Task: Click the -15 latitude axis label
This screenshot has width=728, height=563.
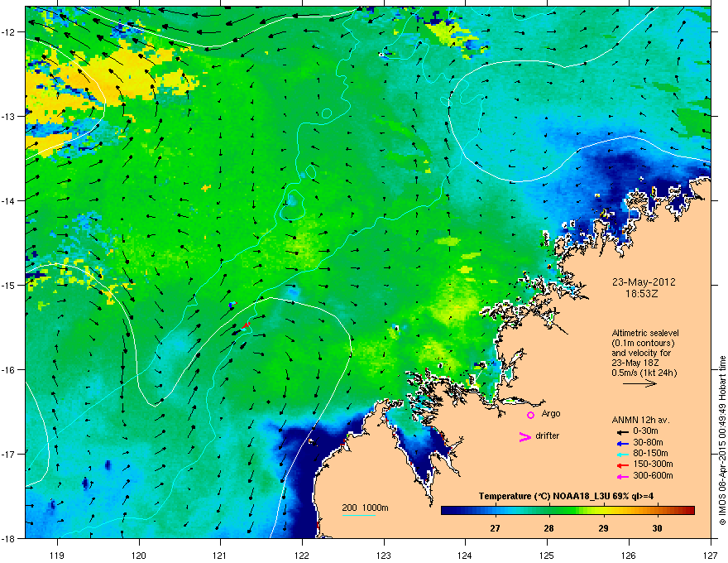Action: click(9, 285)
